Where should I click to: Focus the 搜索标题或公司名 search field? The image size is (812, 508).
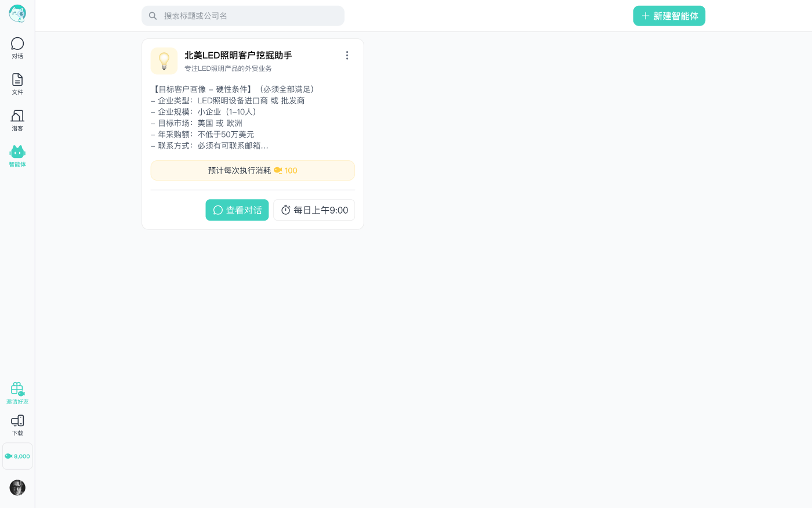[x=243, y=16]
